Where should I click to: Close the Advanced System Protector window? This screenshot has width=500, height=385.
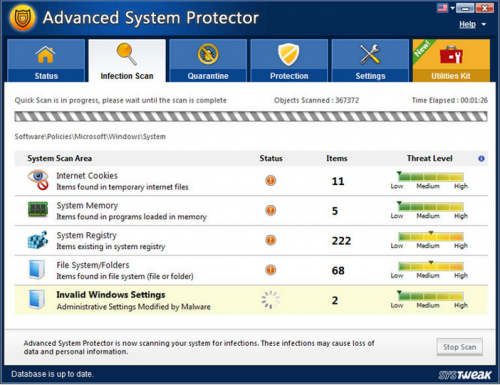point(484,8)
